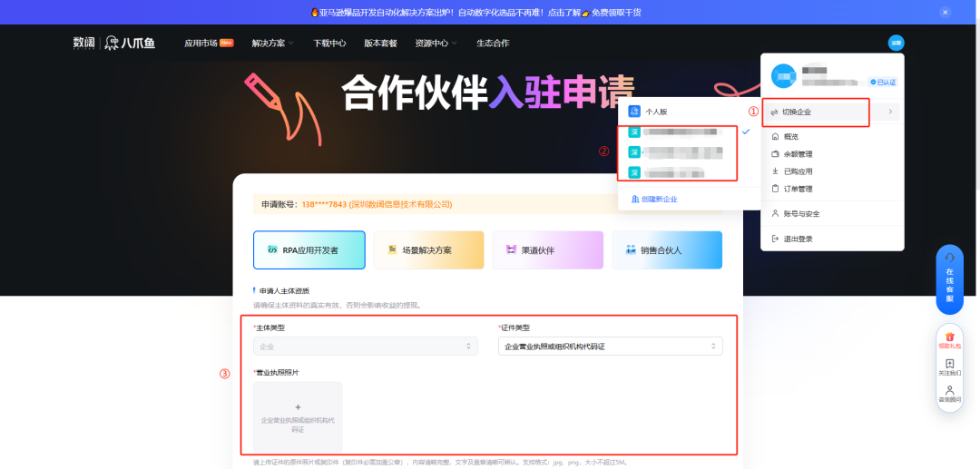Viewport: 980px width, 469px height.
Task: Click the 申请人主体资质 heading
Action: tap(284, 290)
